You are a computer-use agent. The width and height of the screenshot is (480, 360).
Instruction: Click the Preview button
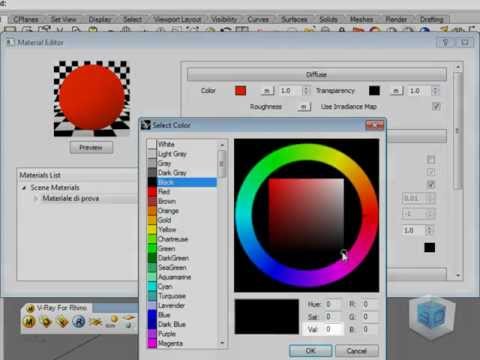(91, 148)
